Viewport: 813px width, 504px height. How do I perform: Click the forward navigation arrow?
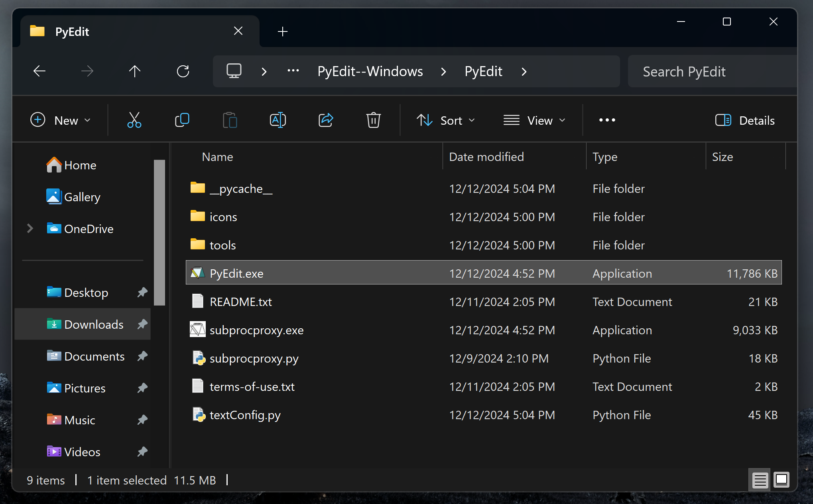(x=87, y=71)
